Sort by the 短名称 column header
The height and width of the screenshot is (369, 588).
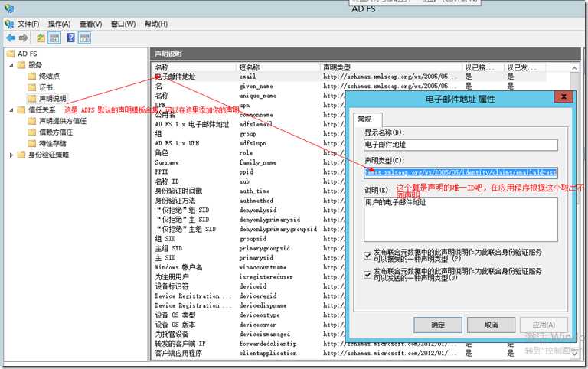point(279,67)
